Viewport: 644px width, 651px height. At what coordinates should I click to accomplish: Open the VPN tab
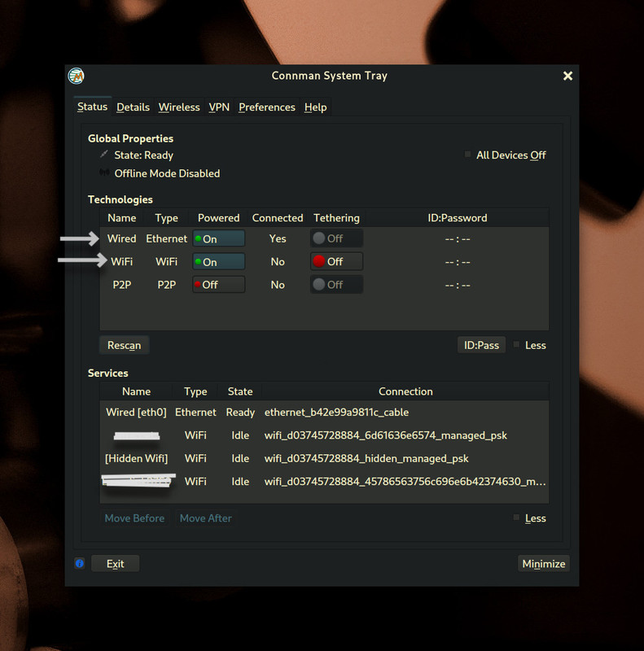219,107
